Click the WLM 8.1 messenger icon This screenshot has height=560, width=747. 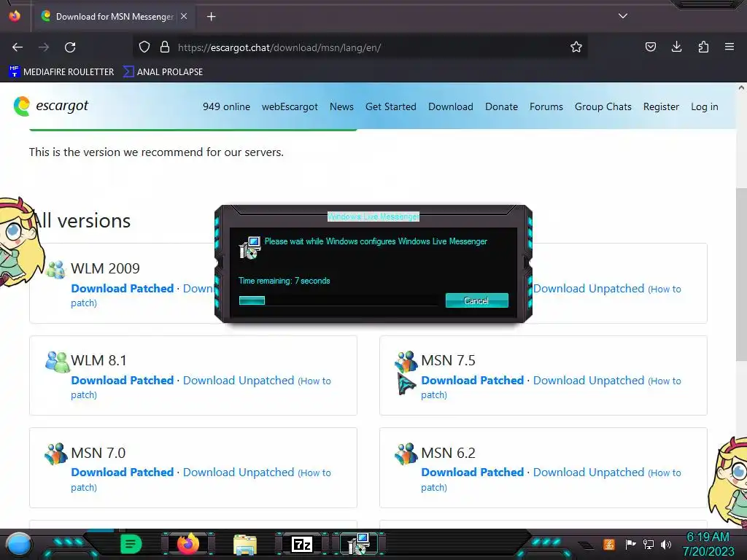(x=57, y=362)
